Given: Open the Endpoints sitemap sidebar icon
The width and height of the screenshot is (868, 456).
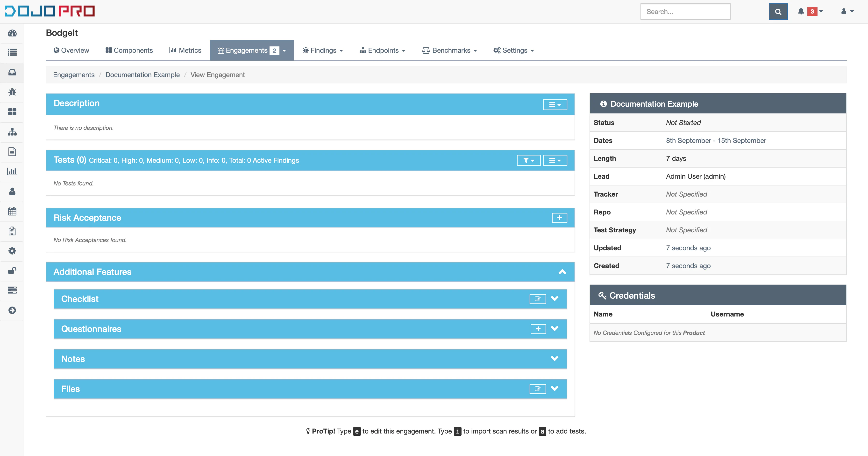Looking at the screenshot, I should pos(12,132).
